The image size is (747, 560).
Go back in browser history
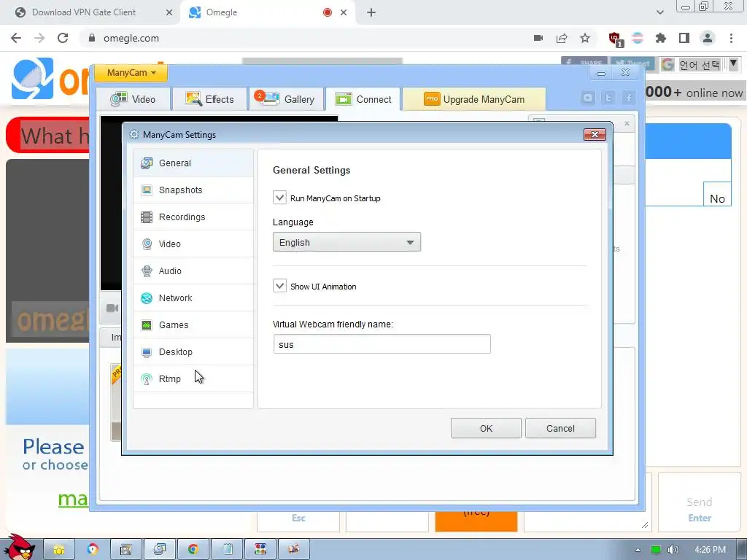coord(16,38)
